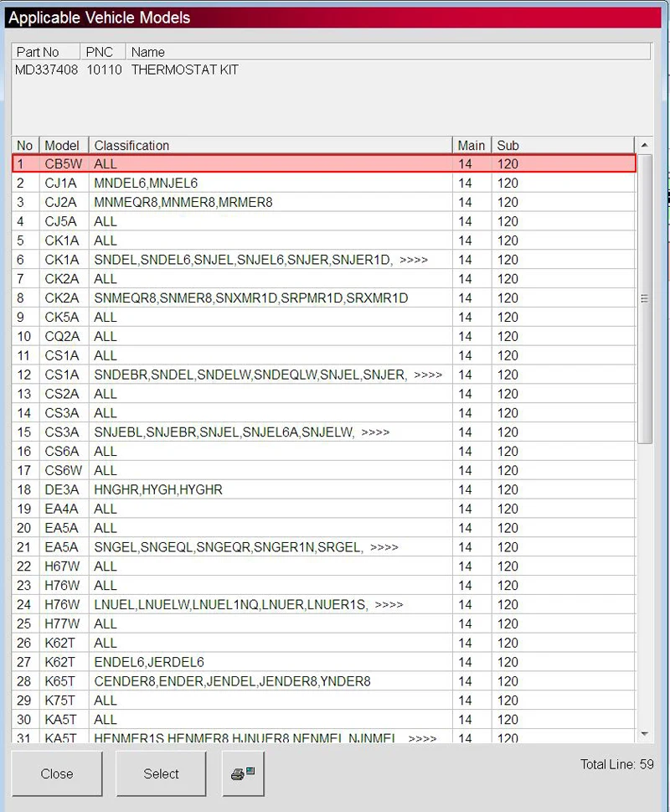Select row 3 model CJ2A

tap(324, 202)
